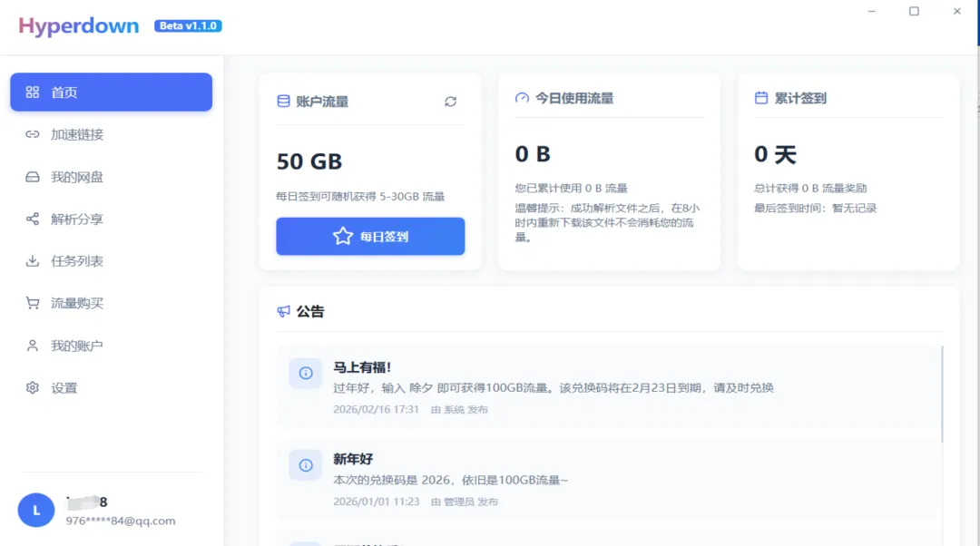Click the Beta v1.1.0 version badge
Viewport: 980px width, 546px height.
(x=188, y=25)
